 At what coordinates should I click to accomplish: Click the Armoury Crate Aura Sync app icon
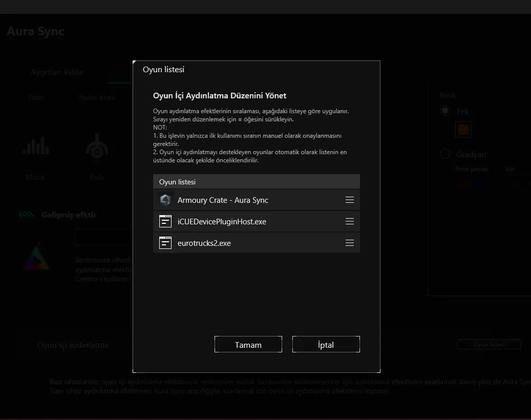click(165, 200)
